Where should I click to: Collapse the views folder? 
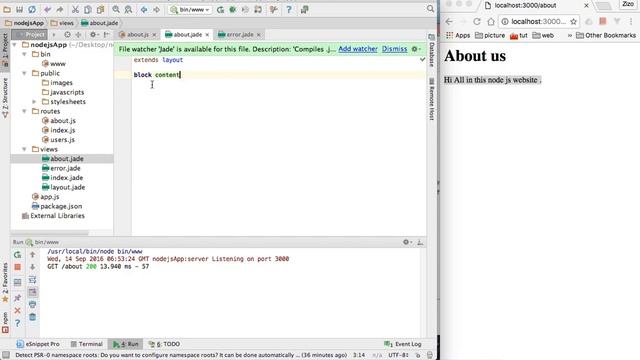pos(24,149)
